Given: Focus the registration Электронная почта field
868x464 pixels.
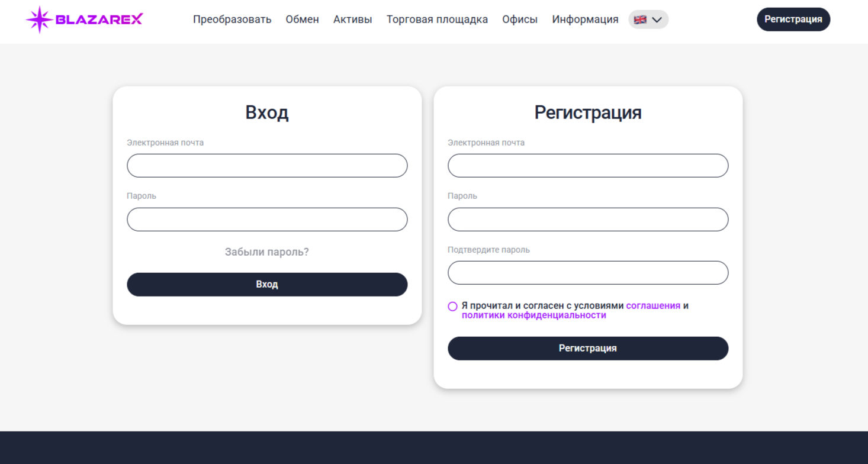Looking at the screenshot, I should [588, 166].
